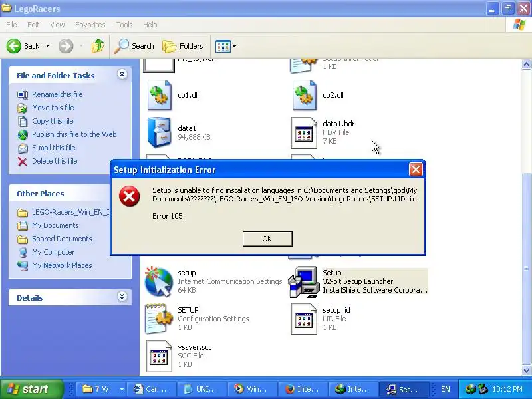Switch to the 'Can...' taskbar window
Viewport: 532px width, 399px height.
click(x=152, y=389)
